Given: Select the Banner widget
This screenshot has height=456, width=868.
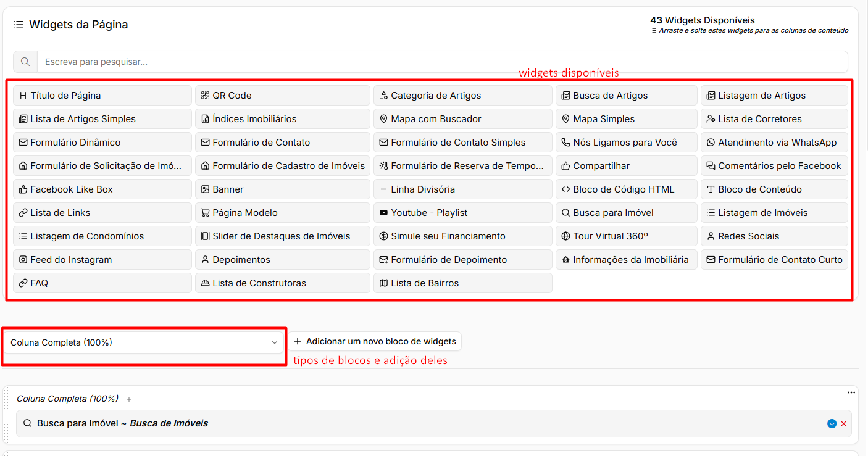Looking at the screenshot, I should pos(283,189).
